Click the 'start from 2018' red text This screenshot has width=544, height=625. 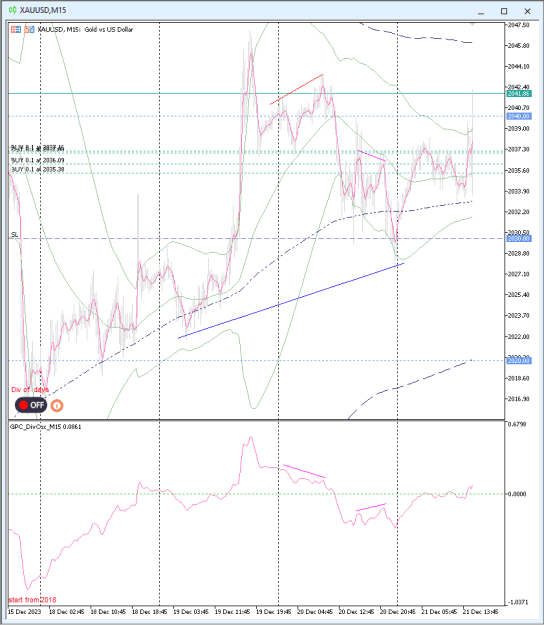point(32,600)
